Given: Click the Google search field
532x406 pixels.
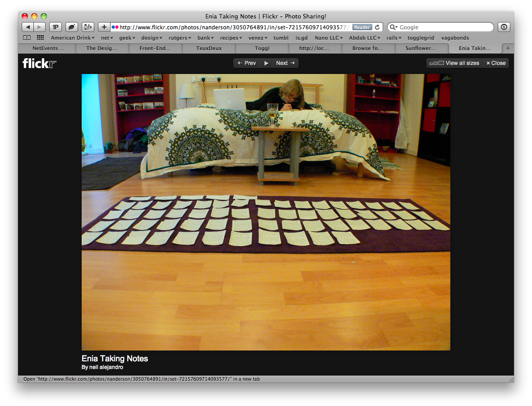Looking at the screenshot, I should (x=444, y=27).
